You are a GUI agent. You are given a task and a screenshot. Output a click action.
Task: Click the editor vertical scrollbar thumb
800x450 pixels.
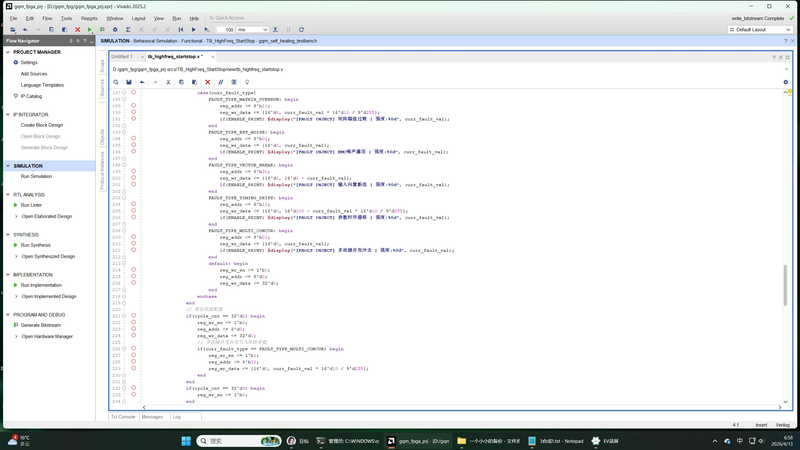click(785, 285)
